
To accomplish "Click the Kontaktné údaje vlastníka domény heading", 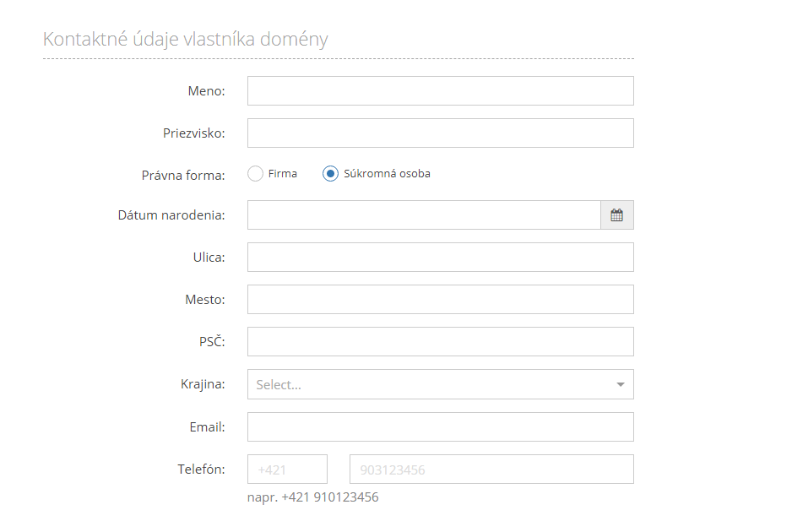I will [186, 39].
